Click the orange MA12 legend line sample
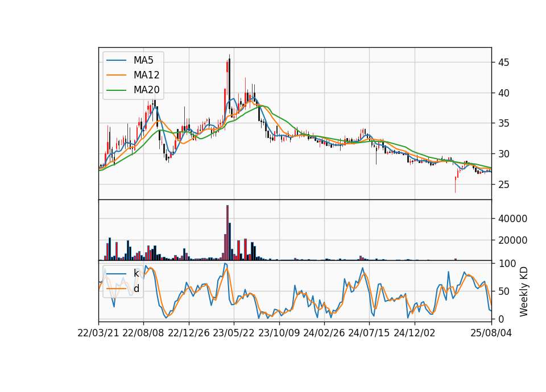This screenshot has height=392, width=546. [116, 75]
